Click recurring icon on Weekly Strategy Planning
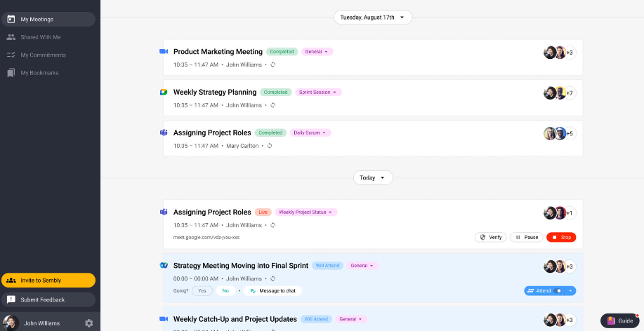The height and width of the screenshot is (331, 644). pyautogui.click(x=272, y=105)
